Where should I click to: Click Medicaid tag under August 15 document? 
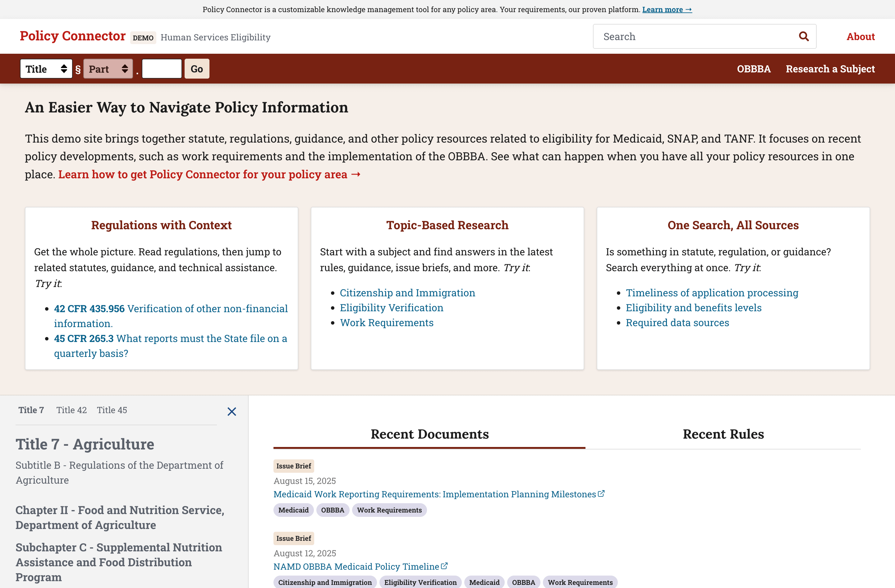click(293, 510)
